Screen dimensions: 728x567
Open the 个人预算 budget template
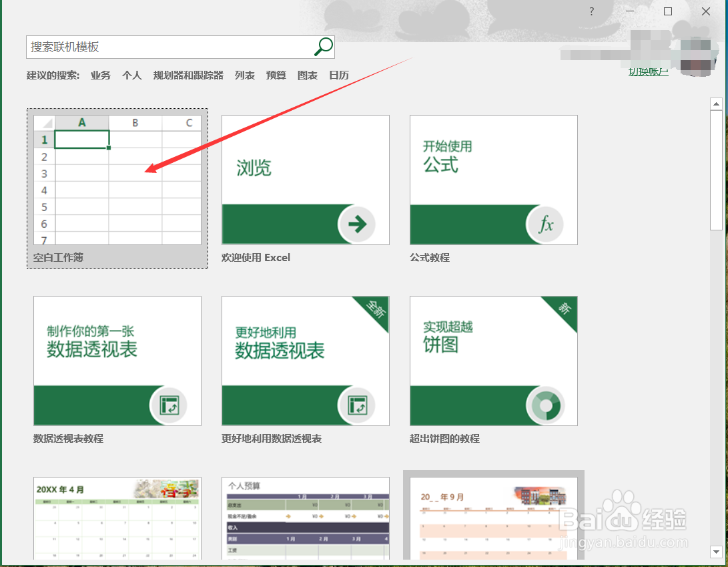pyautogui.click(x=306, y=518)
